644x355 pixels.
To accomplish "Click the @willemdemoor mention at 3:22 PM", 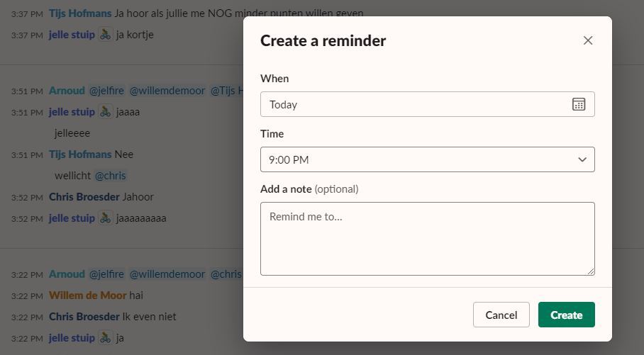I will click(x=167, y=274).
